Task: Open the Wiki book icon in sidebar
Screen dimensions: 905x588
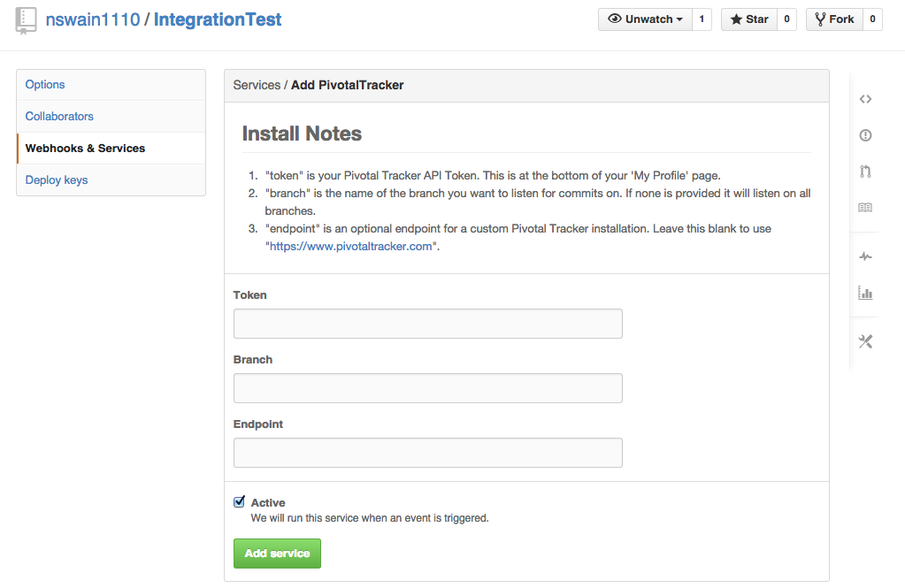Action: 865,207
